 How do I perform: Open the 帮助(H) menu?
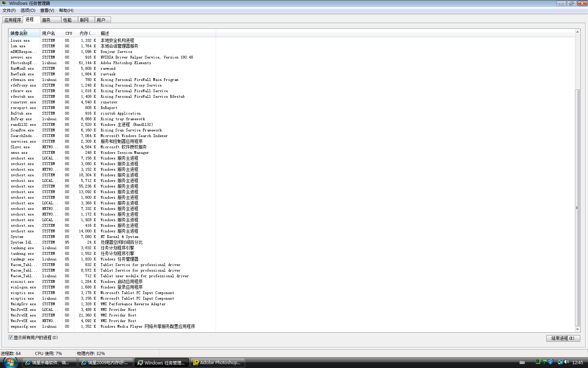coord(66,11)
